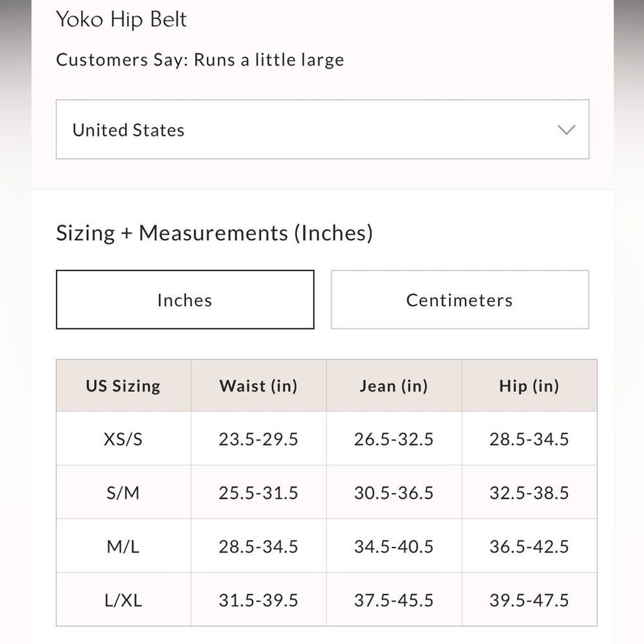
Task: Click the 'Hip (in)' column header
Action: coord(529,386)
